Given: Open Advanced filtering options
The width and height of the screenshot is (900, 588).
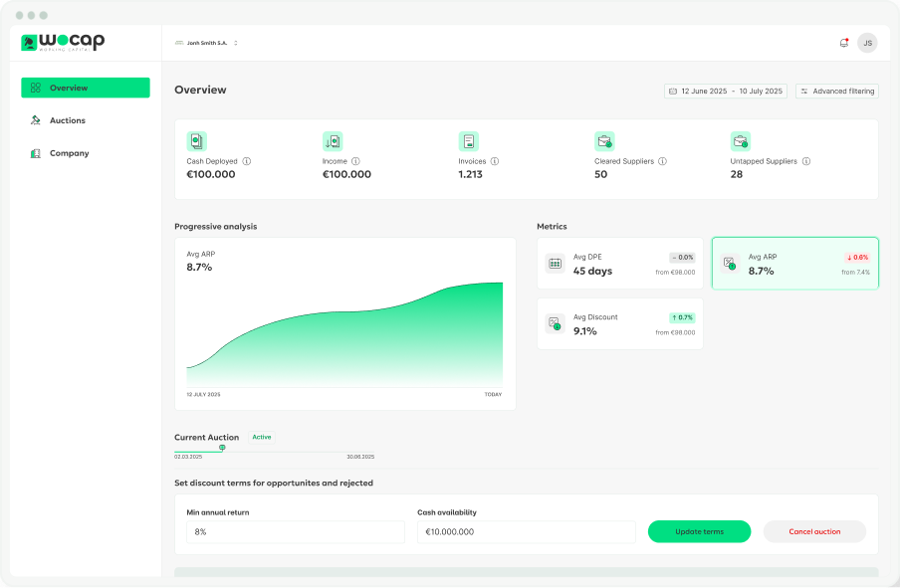Looking at the screenshot, I should (x=836, y=92).
